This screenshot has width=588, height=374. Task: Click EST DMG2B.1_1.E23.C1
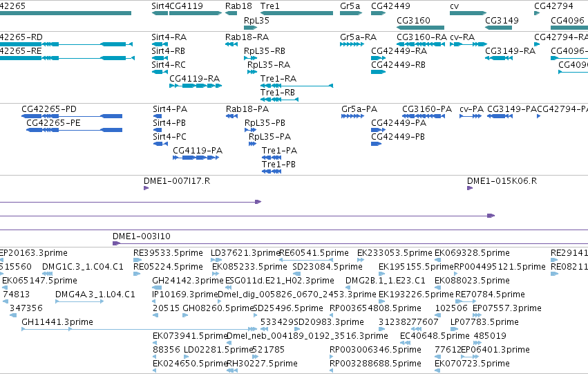(348, 288)
